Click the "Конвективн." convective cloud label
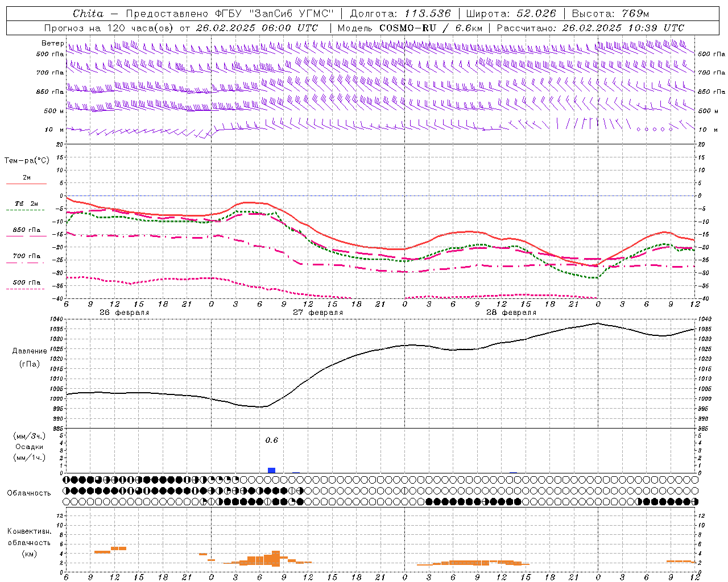The width and height of the screenshot is (728, 582). 29,531
